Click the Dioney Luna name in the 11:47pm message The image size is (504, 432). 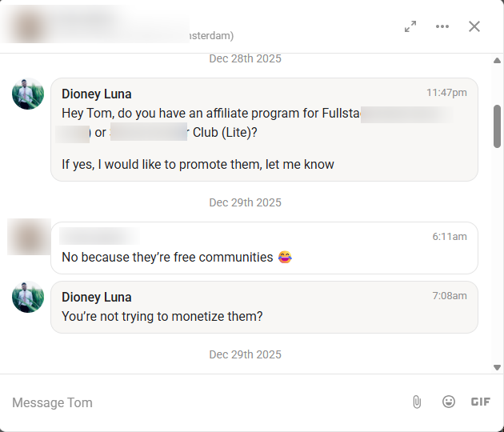(97, 94)
